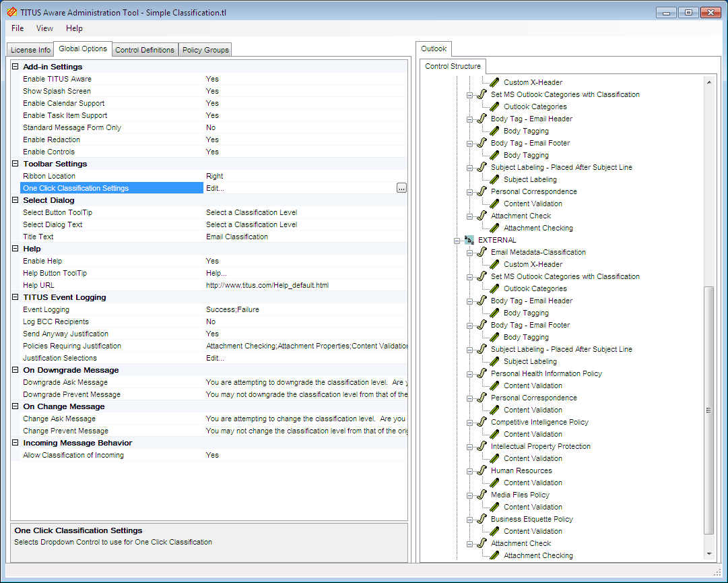This screenshot has height=583, width=728.
Task: Click pen icon of Custom X-Header under Email Metadata-Classification
Action: 495,264
